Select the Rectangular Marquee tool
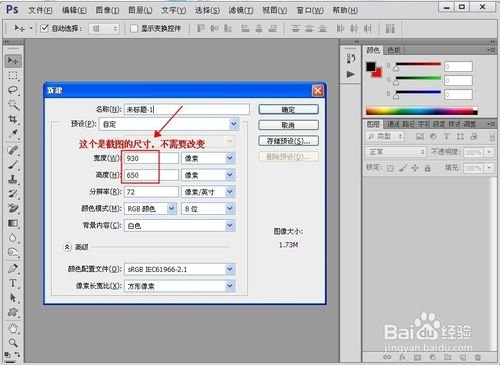 click(x=13, y=76)
